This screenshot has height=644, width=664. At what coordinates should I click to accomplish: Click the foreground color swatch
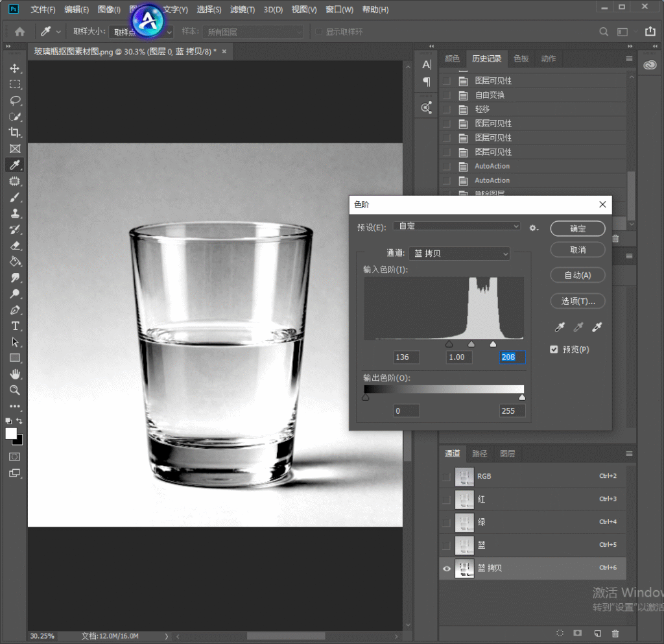coord(11,434)
